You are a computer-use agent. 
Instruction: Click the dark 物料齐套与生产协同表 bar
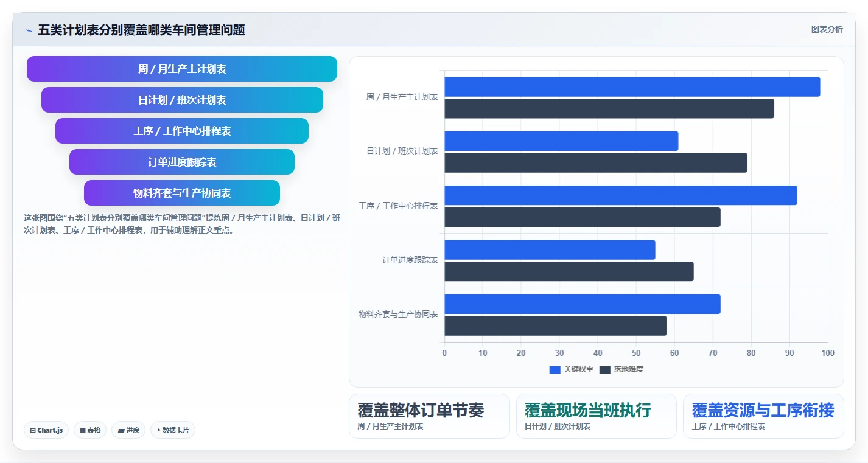coord(556,325)
